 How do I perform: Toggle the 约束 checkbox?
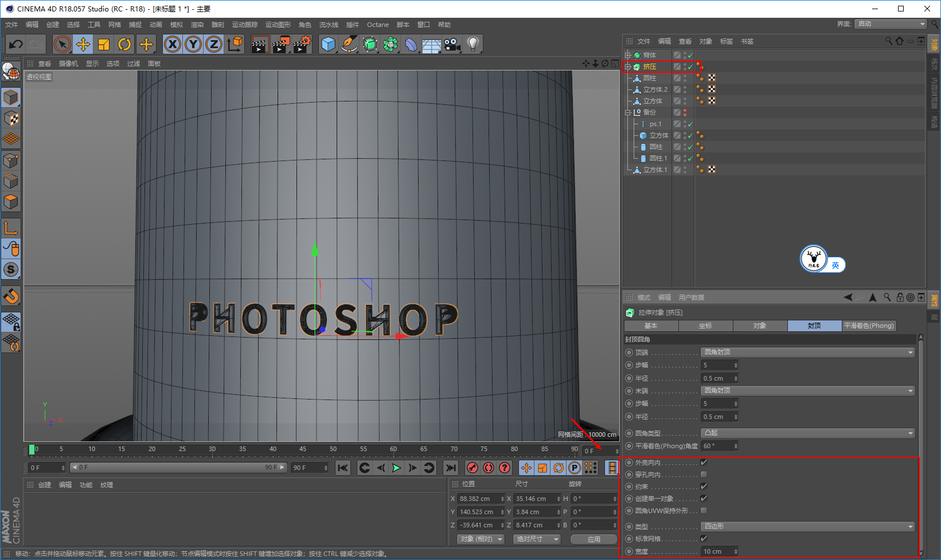(704, 487)
